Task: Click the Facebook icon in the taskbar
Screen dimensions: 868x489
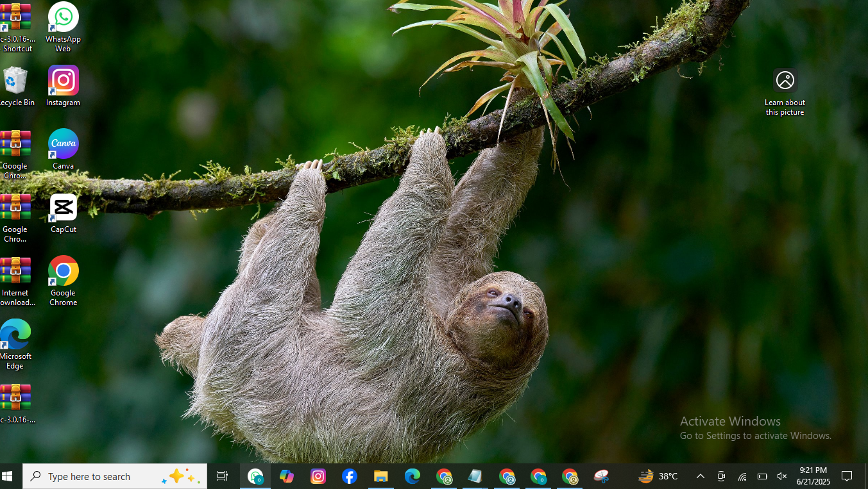Action: pyautogui.click(x=350, y=476)
